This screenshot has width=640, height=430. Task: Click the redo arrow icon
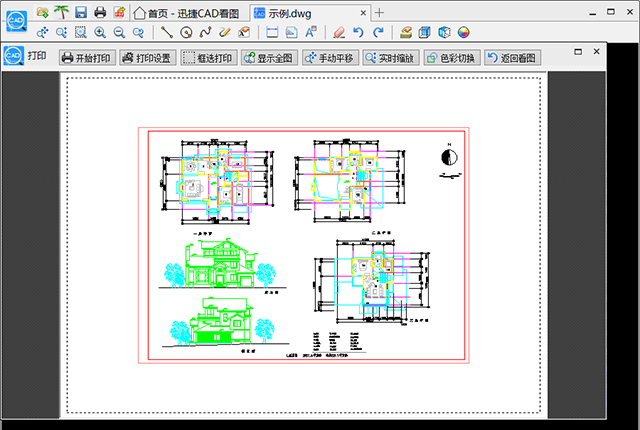pyautogui.click(x=378, y=33)
